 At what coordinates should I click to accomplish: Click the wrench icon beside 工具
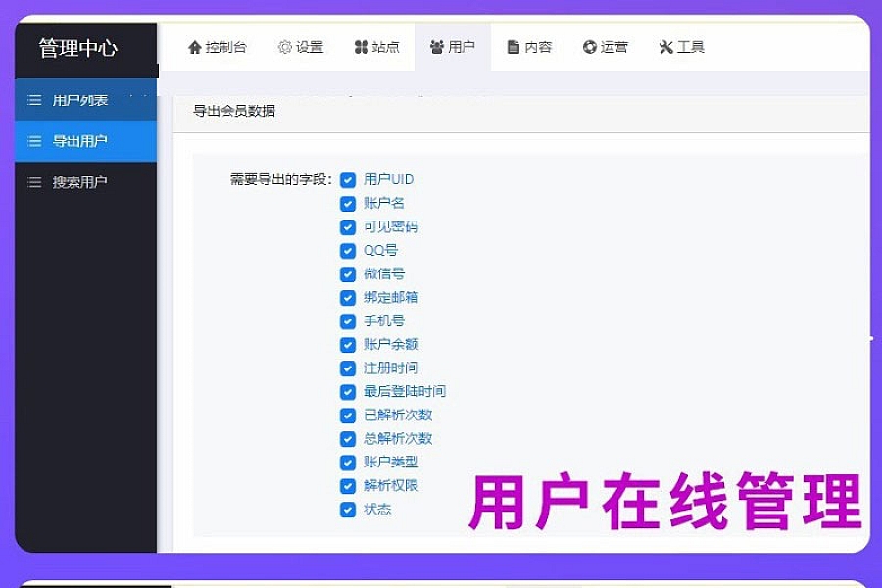[666, 47]
